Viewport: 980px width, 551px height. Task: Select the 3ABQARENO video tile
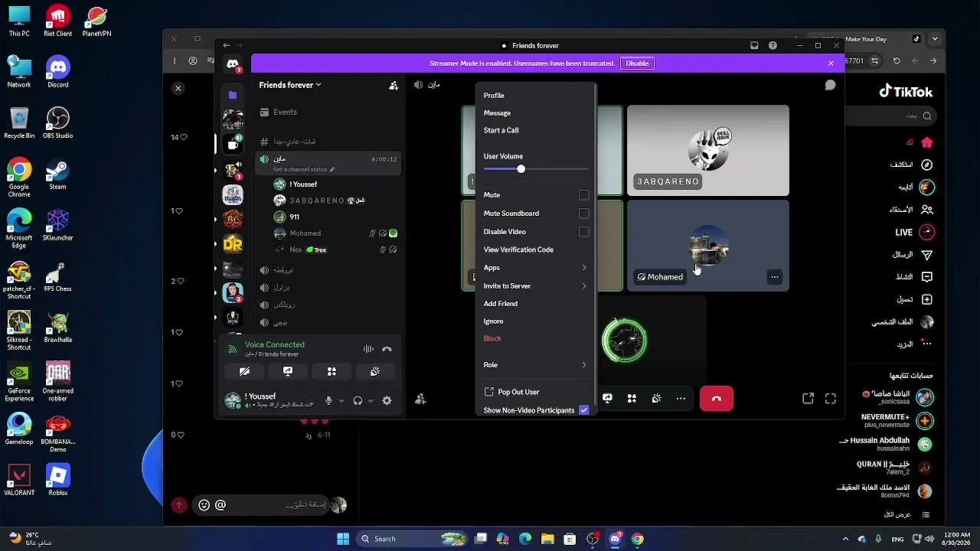click(x=708, y=151)
